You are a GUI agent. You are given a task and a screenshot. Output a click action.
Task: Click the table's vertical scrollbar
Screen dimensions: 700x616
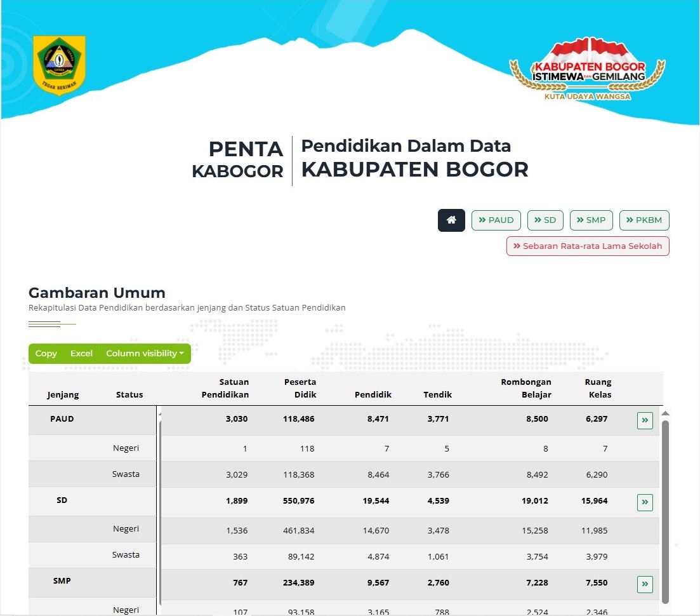(x=665, y=508)
